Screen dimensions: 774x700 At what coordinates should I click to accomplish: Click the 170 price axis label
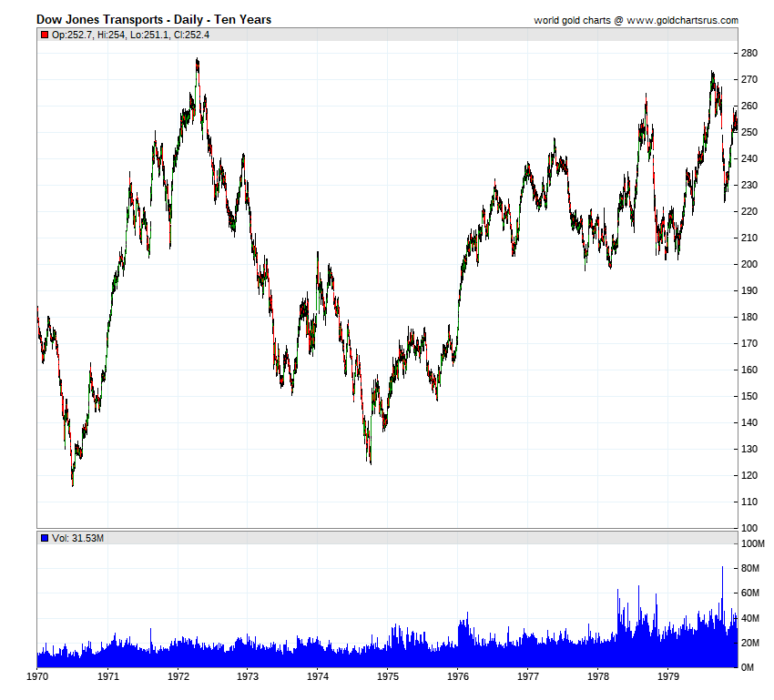coord(749,343)
